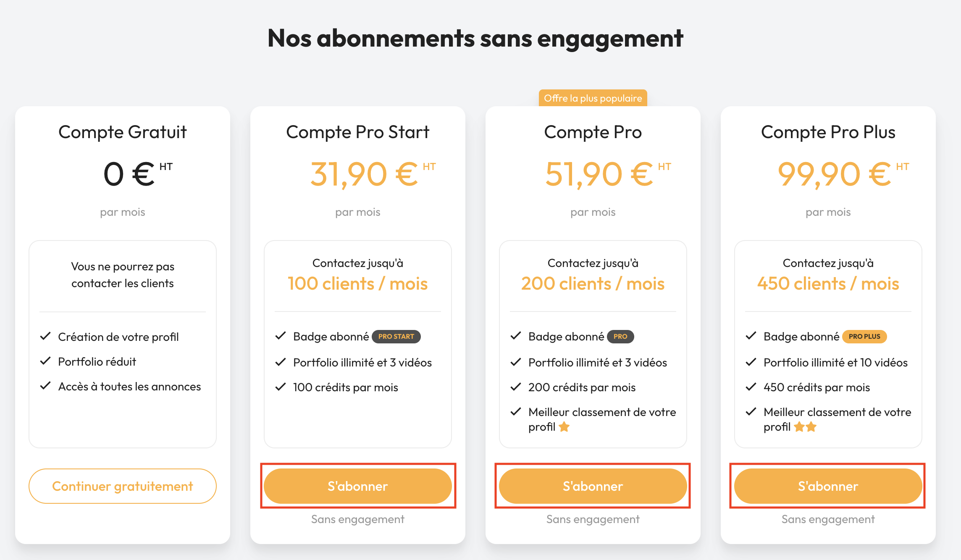The width and height of the screenshot is (961, 560).
Task: Click the 100 clients / mois text
Action: pos(358,284)
